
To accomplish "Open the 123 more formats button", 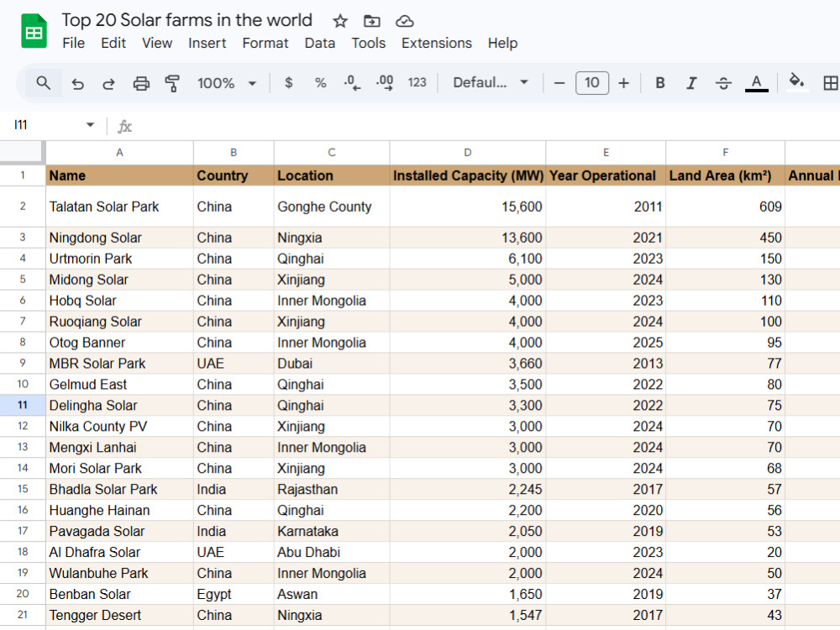I will 417,82.
